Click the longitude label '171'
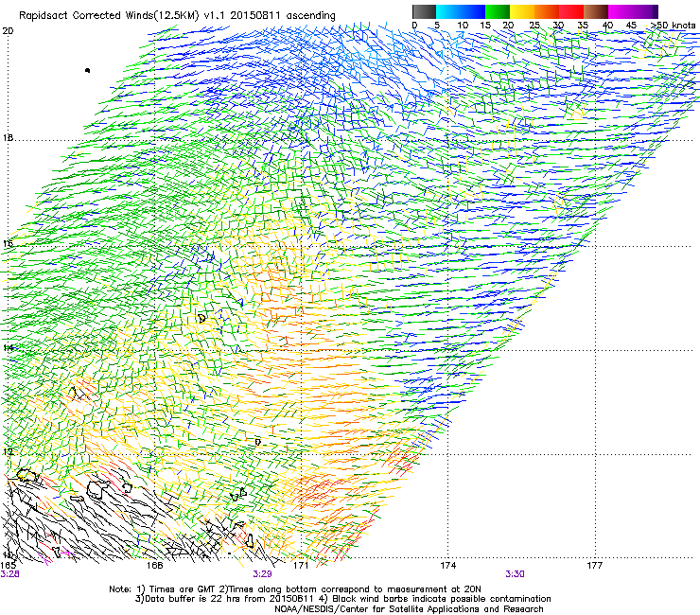 [x=301, y=566]
